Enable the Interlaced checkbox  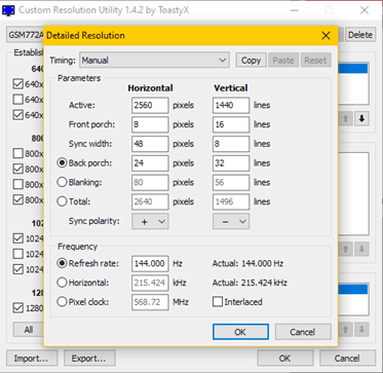pyautogui.click(x=218, y=302)
